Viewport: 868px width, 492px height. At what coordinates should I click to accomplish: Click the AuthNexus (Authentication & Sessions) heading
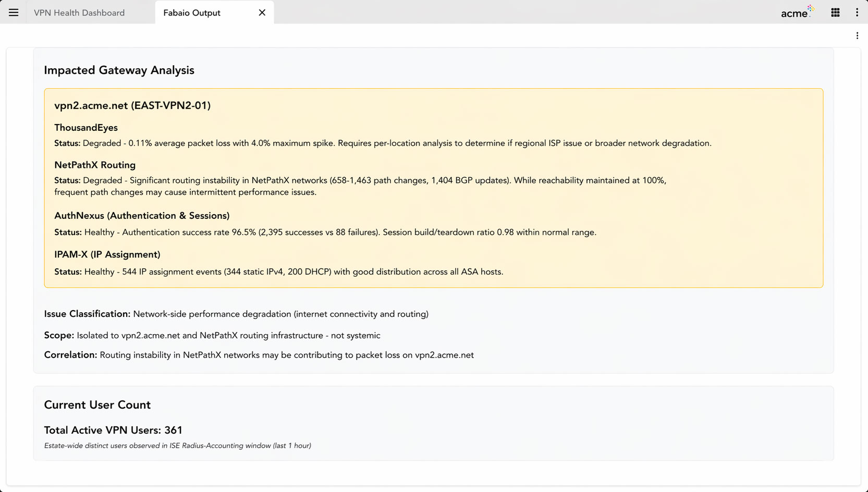pos(142,216)
